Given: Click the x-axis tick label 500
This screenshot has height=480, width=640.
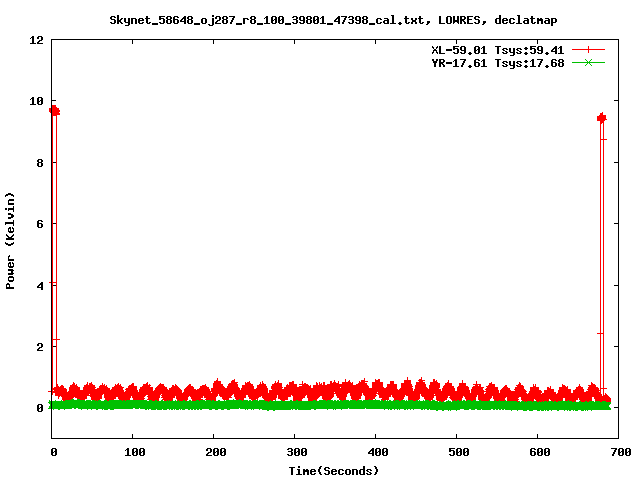Looking at the screenshot, I should 459,452.
